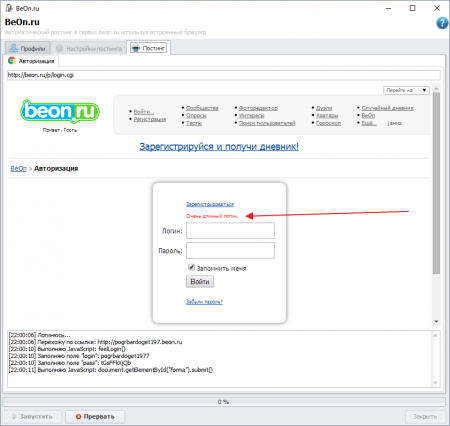Open the Аватары link
Image resolution: width=450 pixels, height=426 pixels.
coord(327,116)
